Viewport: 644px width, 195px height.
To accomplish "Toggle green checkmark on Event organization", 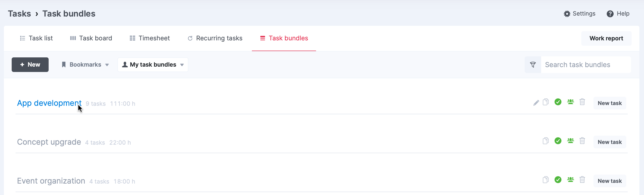I will (x=558, y=180).
